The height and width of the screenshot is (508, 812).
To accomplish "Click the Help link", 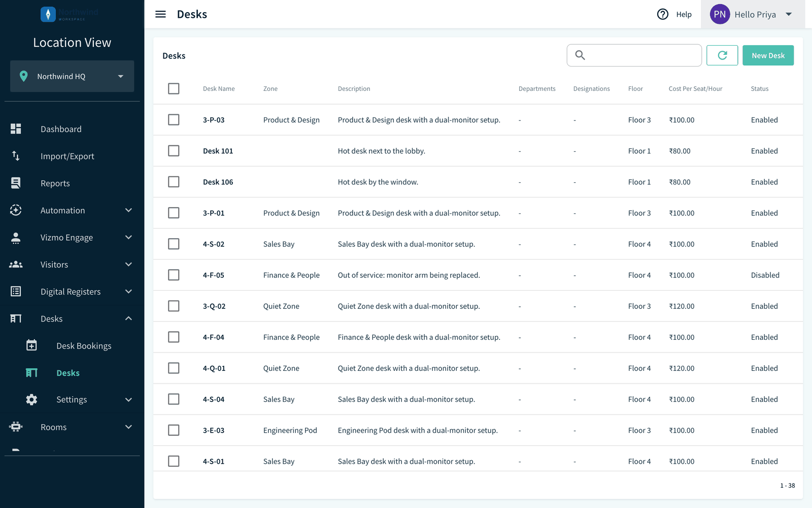I will [684, 14].
